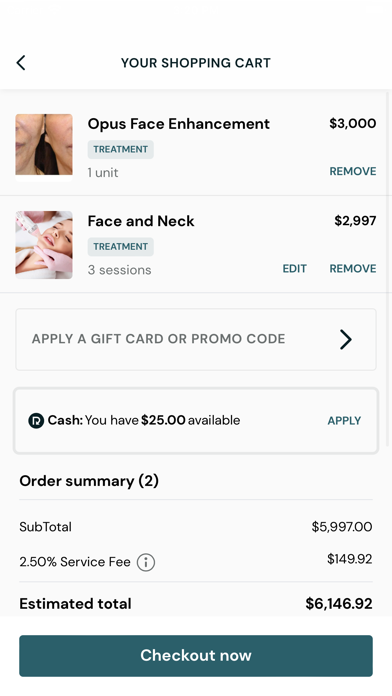Click the Treatment tag under Face and Neck
392x696 pixels.
click(x=121, y=247)
